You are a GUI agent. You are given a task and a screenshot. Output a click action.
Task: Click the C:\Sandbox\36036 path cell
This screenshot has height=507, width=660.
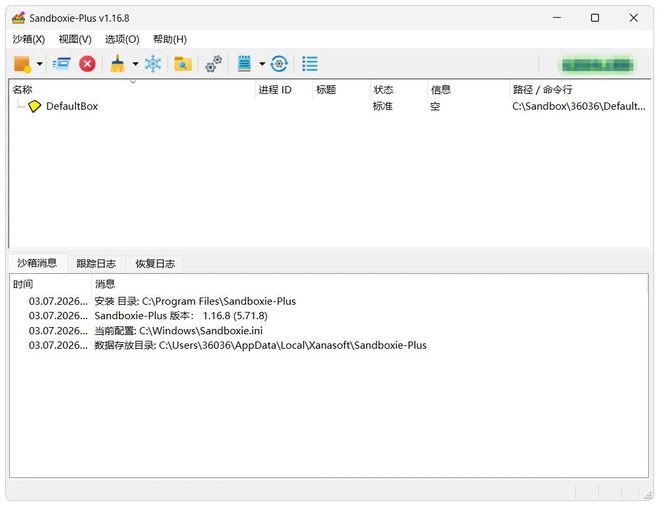[x=579, y=106]
